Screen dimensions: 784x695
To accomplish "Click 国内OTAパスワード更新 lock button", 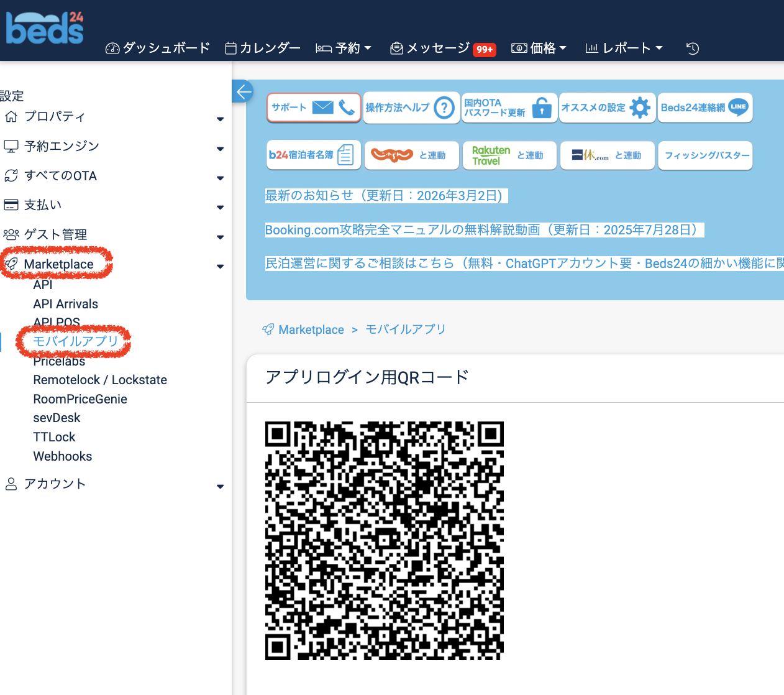I will tap(509, 108).
